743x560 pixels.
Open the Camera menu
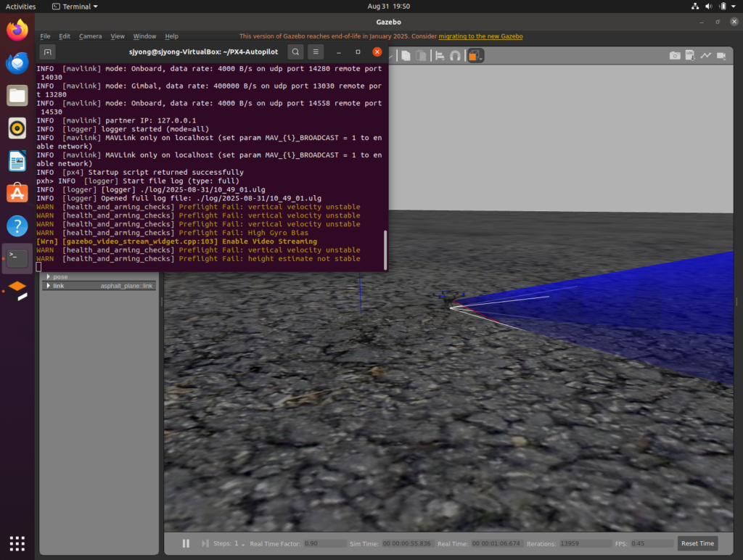click(90, 36)
